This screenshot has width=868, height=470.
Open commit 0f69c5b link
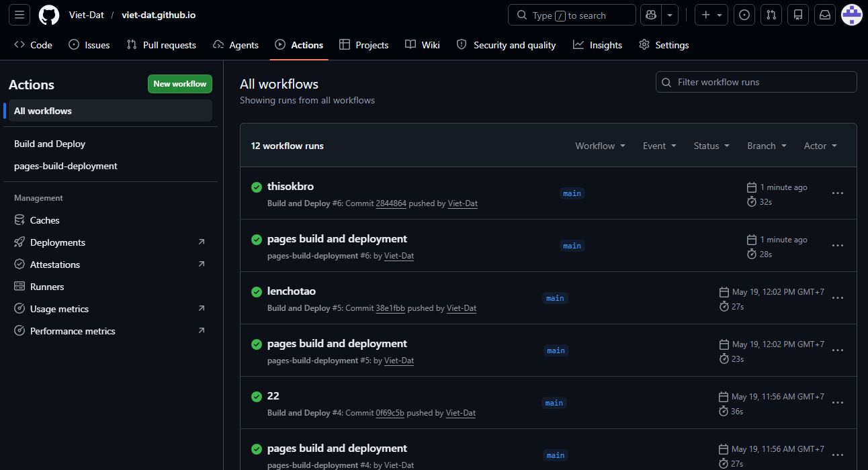(x=390, y=413)
